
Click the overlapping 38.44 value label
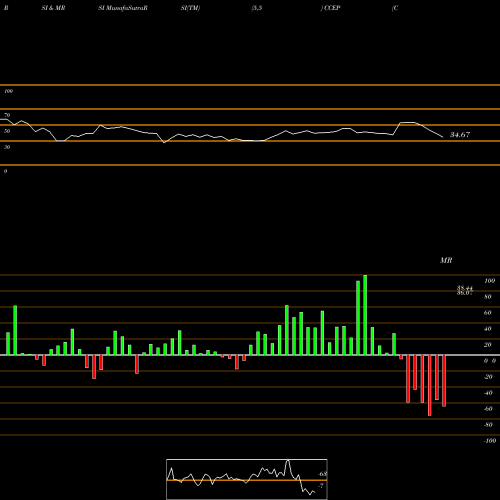465,288
